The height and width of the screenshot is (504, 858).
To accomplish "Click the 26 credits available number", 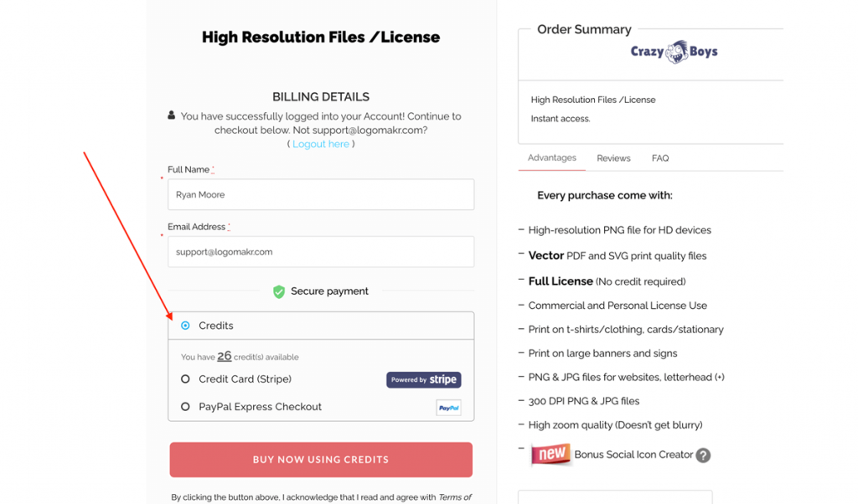I will (x=225, y=356).
